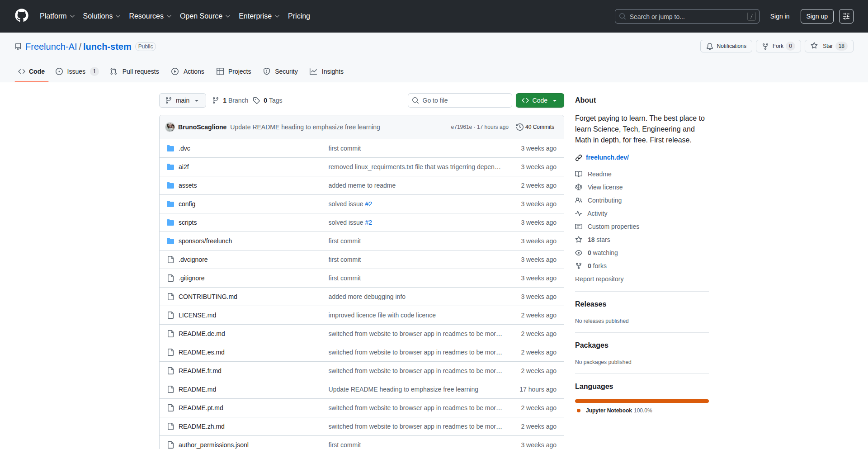Screen dimensions: 868x449
Task: Open the README.pt.md file
Action: [201, 408]
